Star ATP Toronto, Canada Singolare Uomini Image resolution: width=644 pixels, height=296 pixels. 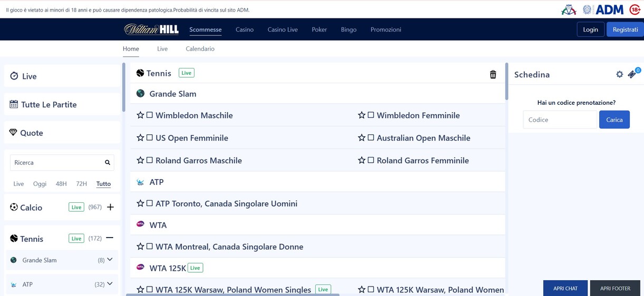(x=140, y=203)
